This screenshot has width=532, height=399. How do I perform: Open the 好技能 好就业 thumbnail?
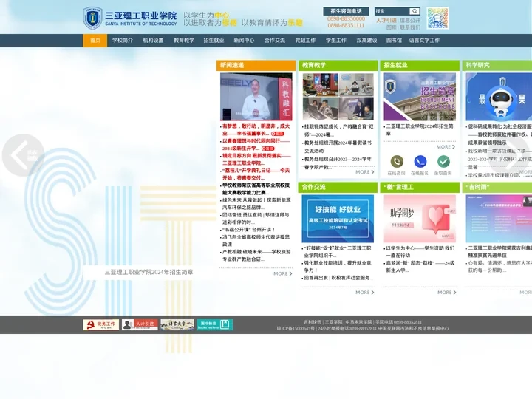coord(338,219)
